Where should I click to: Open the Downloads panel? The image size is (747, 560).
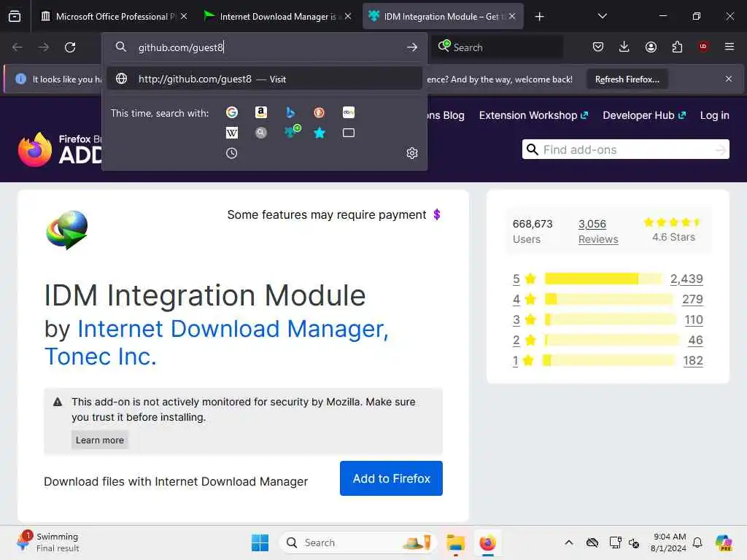[x=624, y=47]
